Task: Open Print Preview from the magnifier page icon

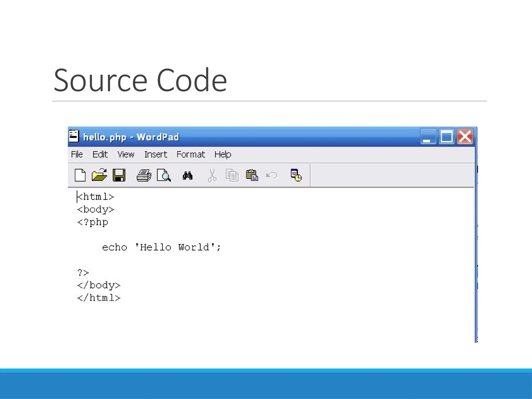Action: 164,175
